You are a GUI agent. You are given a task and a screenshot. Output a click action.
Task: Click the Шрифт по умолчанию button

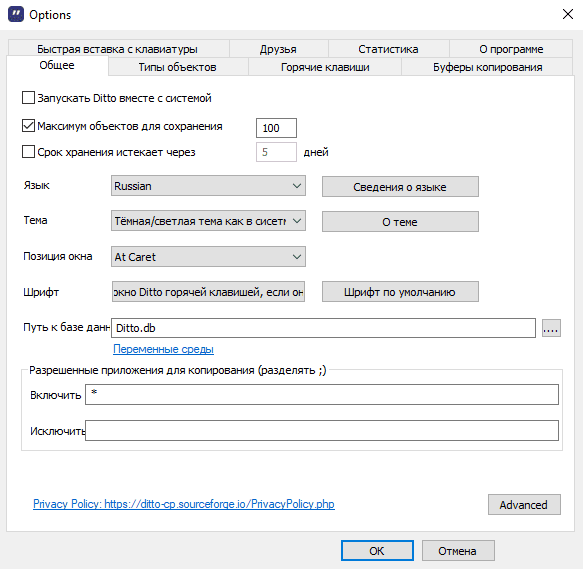(400, 292)
